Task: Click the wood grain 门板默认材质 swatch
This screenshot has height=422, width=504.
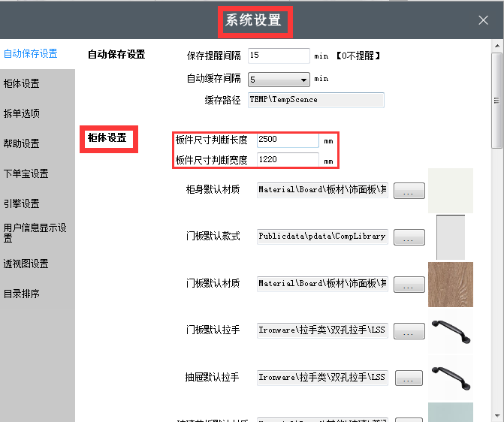Action: [450, 284]
